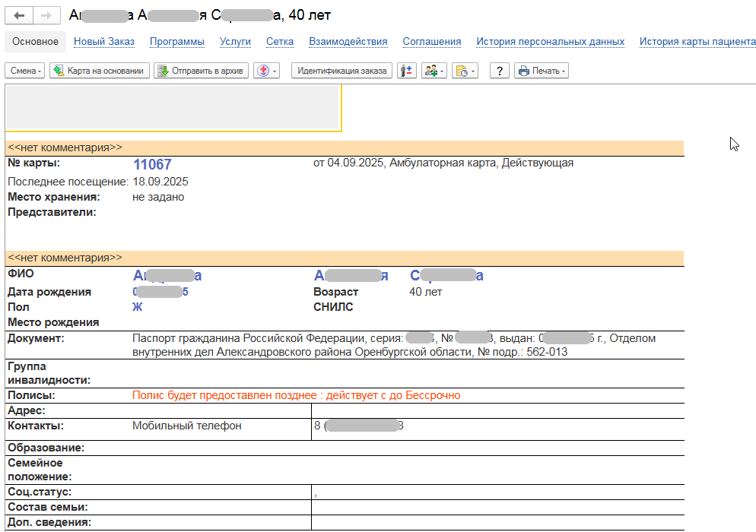Image resolution: width=756 pixels, height=532 pixels.
Task: Open the red medical cross icon dropdown
Action: click(x=266, y=71)
